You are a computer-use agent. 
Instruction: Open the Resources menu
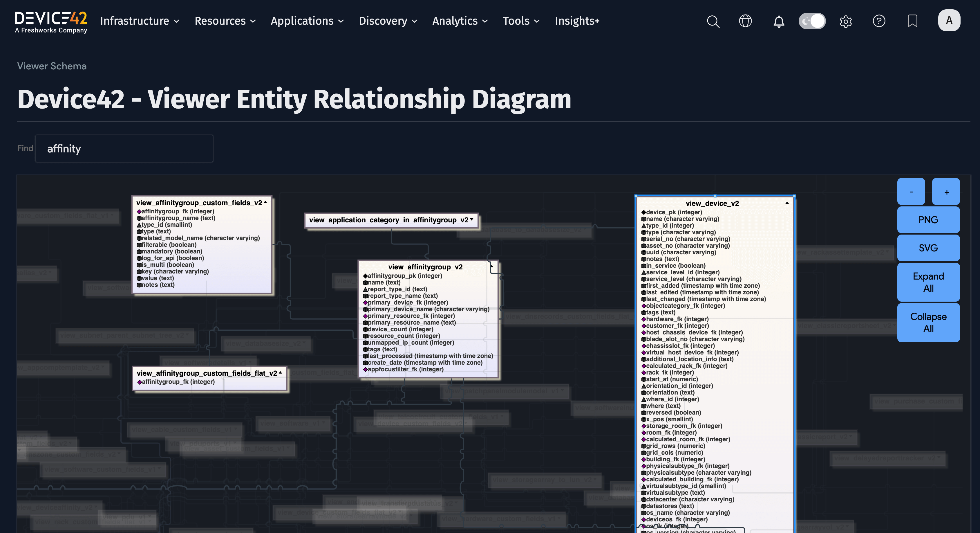coord(225,21)
